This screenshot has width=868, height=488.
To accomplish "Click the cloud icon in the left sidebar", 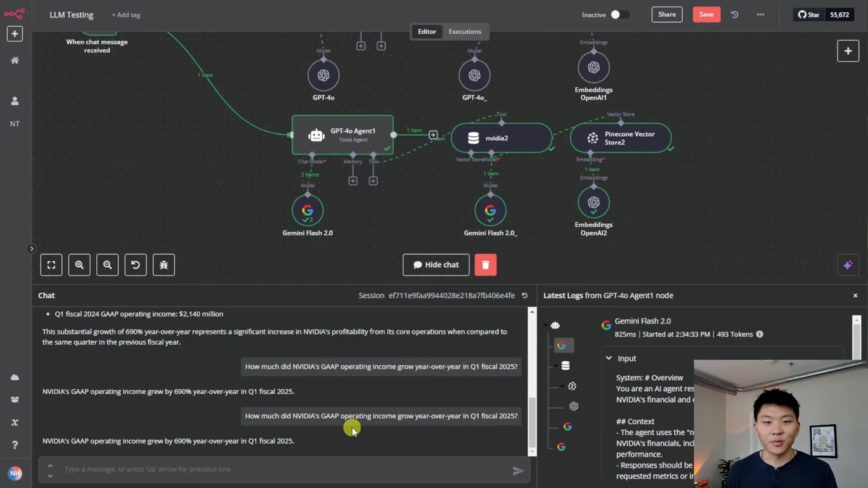I will (14, 377).
